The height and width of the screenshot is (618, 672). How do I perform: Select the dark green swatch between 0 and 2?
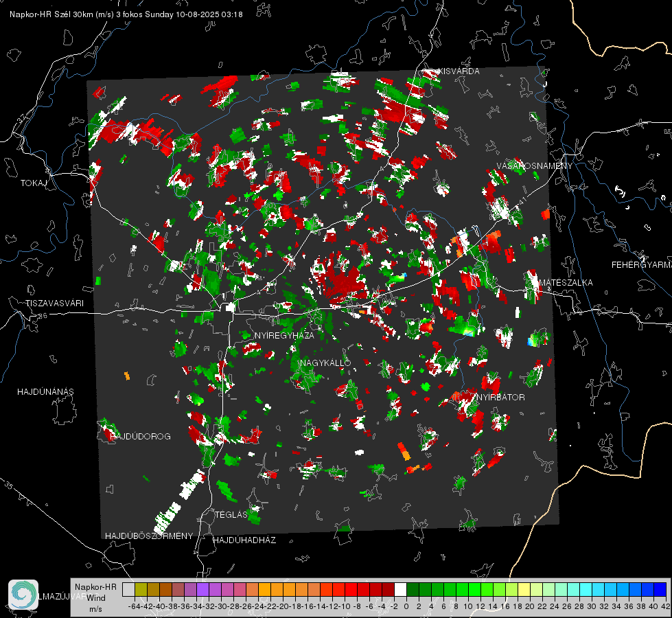[413, 589]
